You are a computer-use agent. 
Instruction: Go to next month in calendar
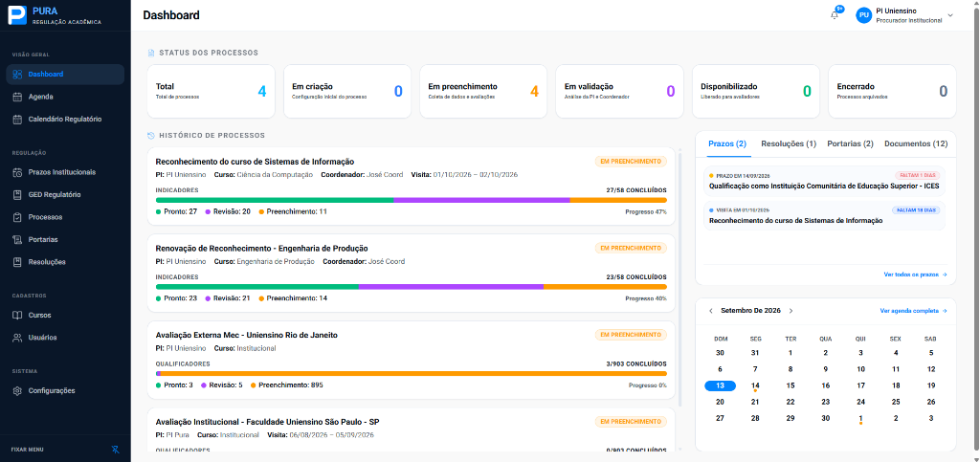tap(791, 311)
